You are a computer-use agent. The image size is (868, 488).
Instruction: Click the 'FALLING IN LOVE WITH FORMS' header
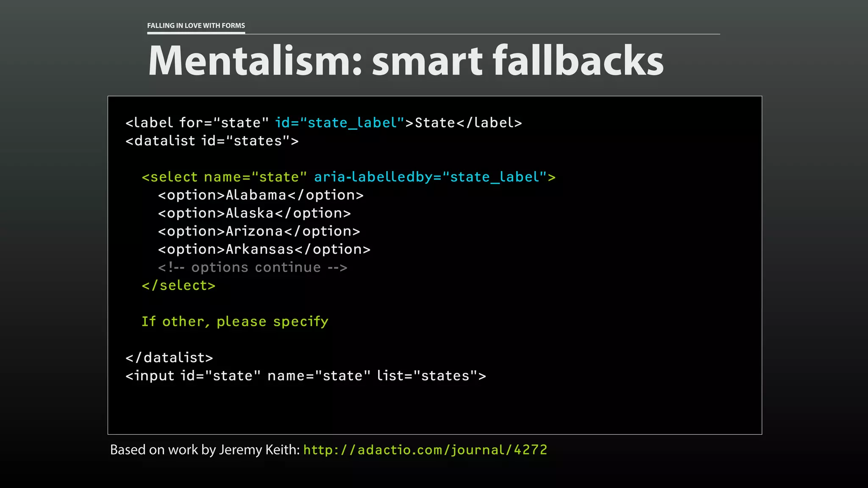pos(196,25)
